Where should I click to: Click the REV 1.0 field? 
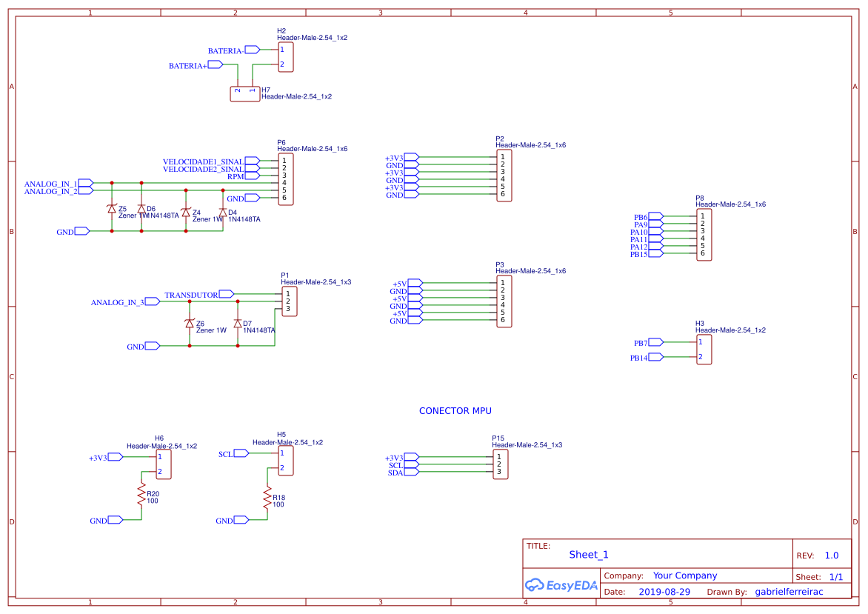tap(831, 554)
